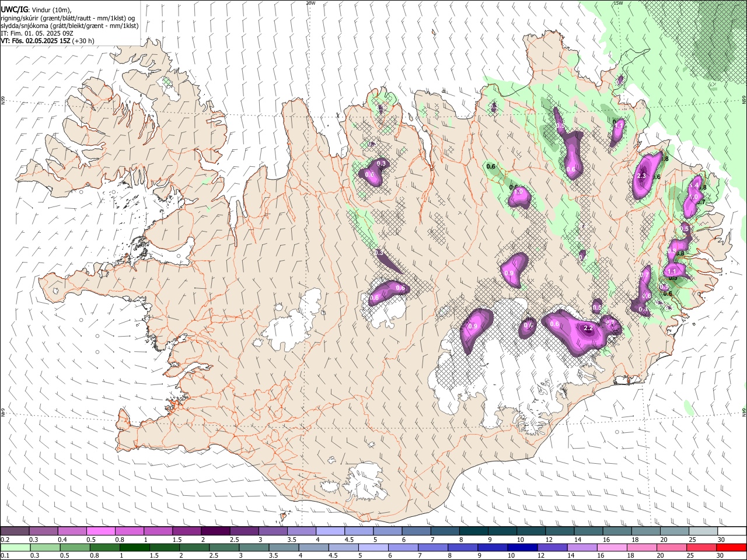Pick the 16 light pink rain legend swatch
The height and width of the screenshot is (560, 747).
(x=612, y=547)
